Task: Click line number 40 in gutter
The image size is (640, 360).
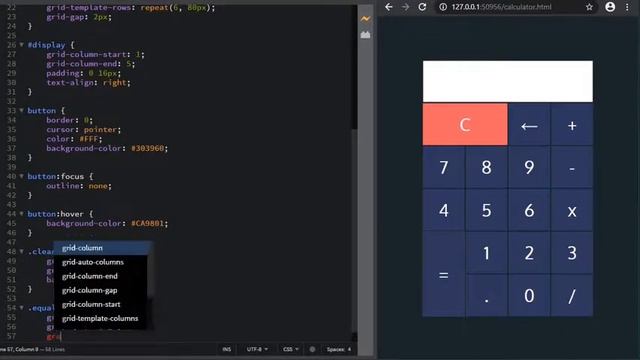Action: (11, 176)
